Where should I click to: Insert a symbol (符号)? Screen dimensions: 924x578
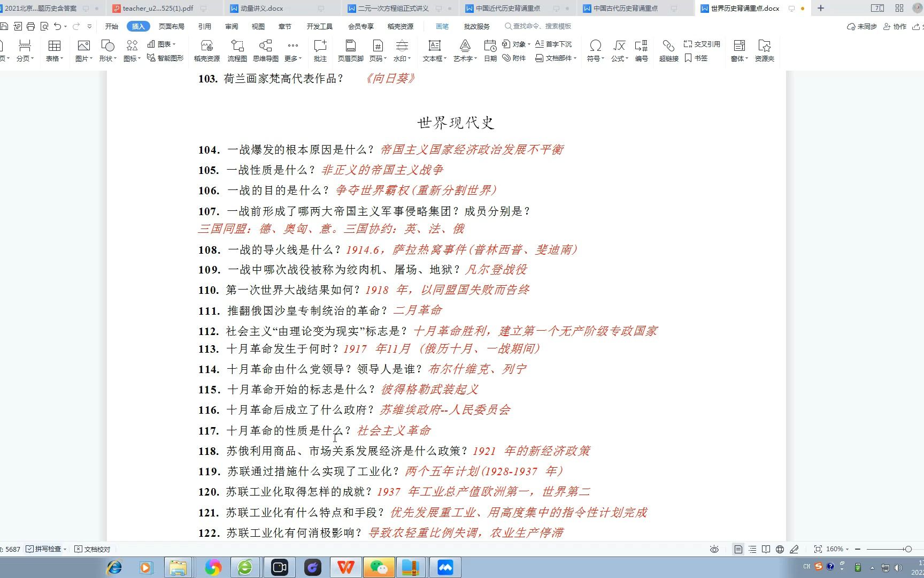point(595,51)
